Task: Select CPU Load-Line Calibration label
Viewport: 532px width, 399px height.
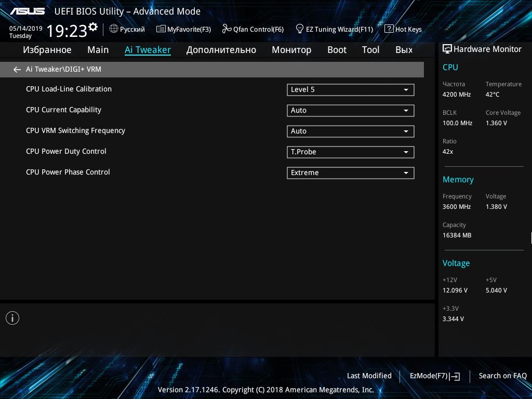Action: pyautogui.click(x=69, y=89)
